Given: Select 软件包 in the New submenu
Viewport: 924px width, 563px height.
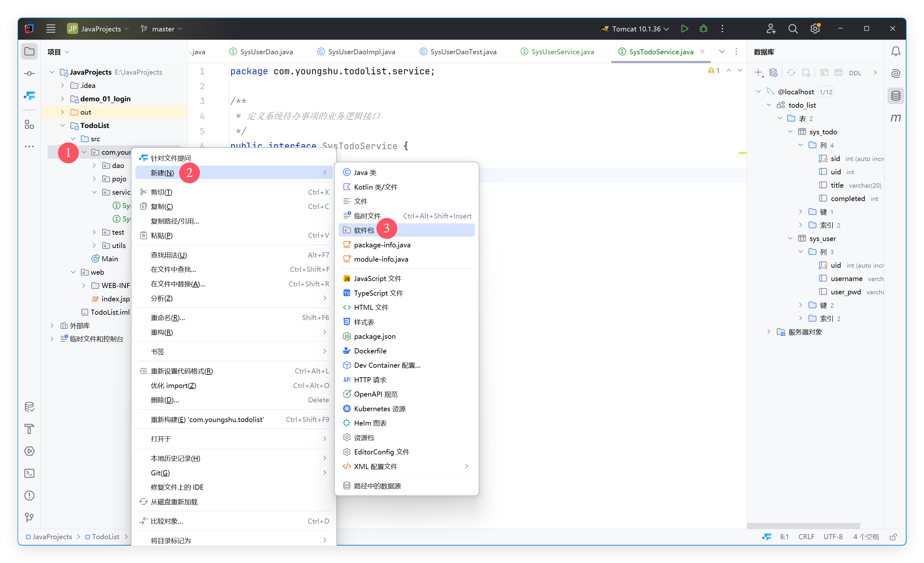Looking at the screenshot, I should point(406,230).
